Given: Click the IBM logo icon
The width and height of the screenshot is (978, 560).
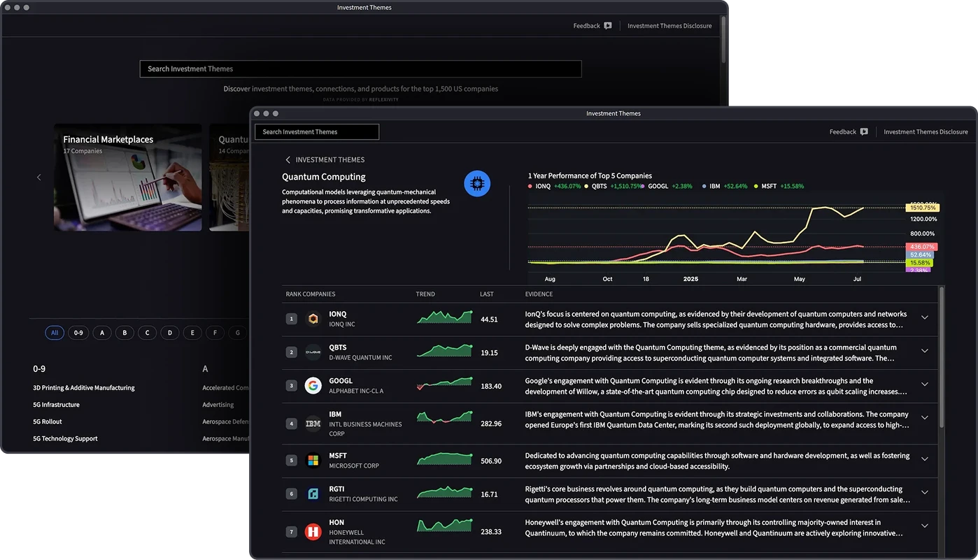Looking at the screenshot, I should tap(313, 424).
